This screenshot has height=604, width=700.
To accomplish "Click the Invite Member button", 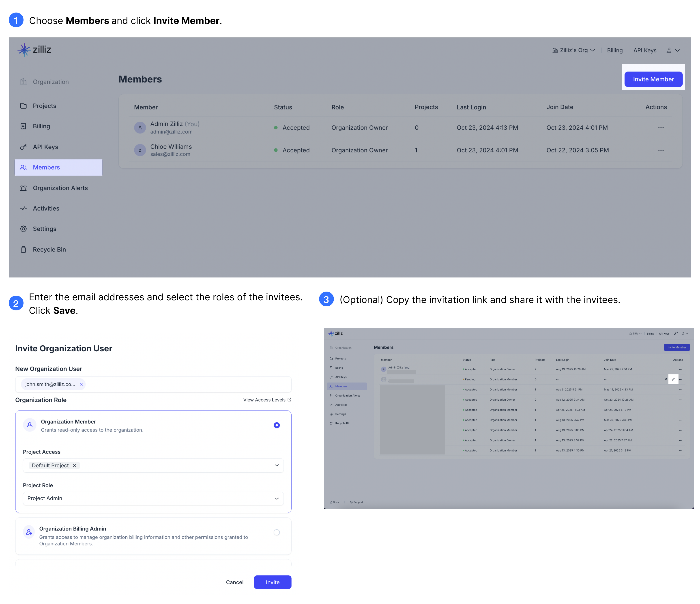I will tap(653, 79).
